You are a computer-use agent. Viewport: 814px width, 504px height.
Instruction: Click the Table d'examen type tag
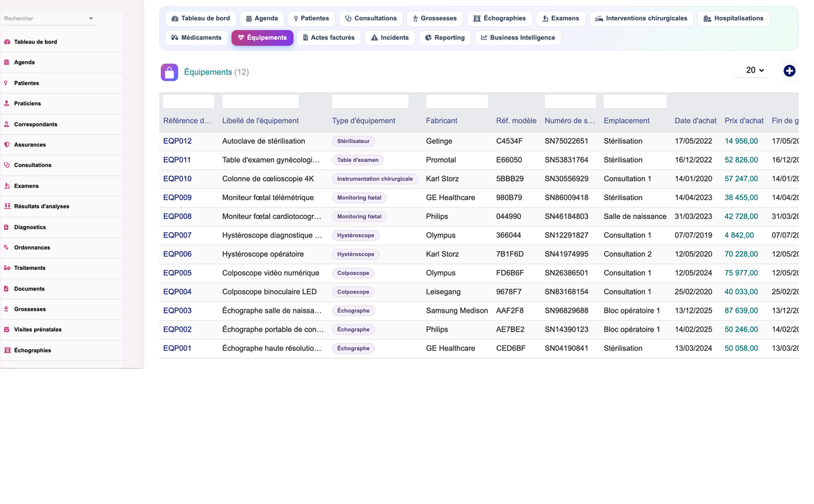click(358, 160)
